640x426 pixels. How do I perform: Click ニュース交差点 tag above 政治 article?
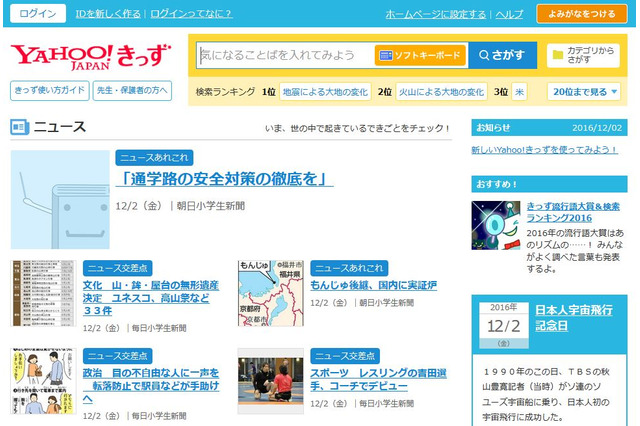[x=118, y=356]
